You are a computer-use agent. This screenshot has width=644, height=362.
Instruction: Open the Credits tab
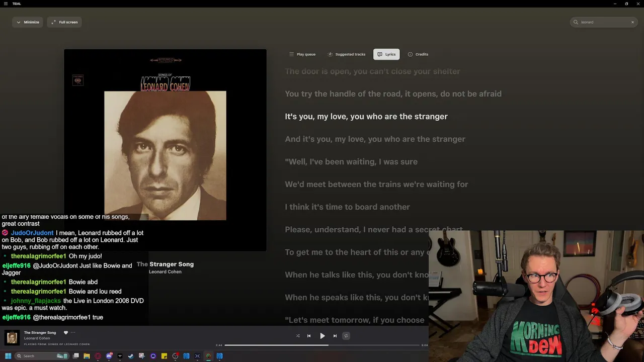(x=418, y=54)
